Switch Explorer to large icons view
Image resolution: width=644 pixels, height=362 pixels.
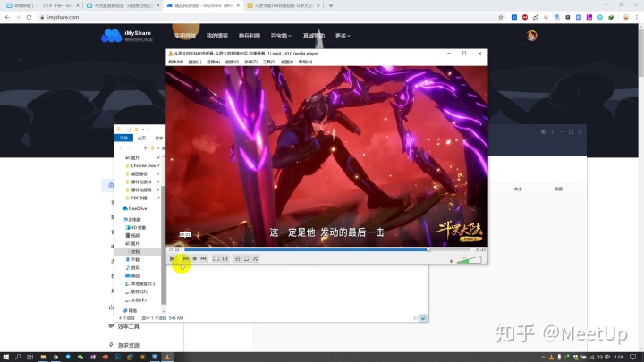423,318
